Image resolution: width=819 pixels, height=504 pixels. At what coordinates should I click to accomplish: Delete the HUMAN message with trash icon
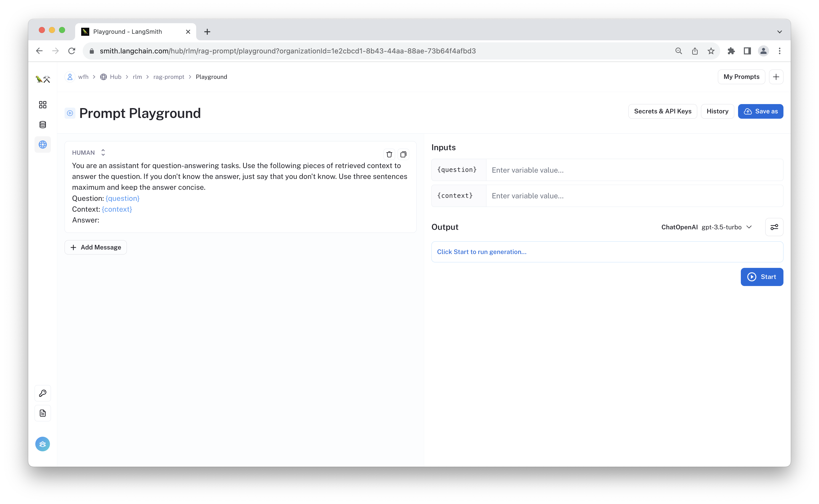[389, 154]
